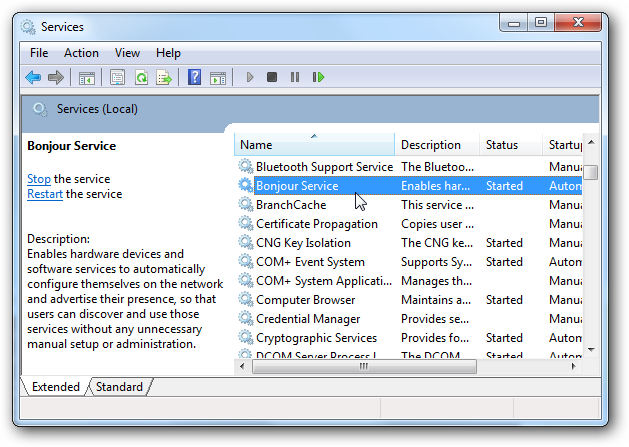Click the Restart the service link

pyautogui.click(x=45, y=194)
